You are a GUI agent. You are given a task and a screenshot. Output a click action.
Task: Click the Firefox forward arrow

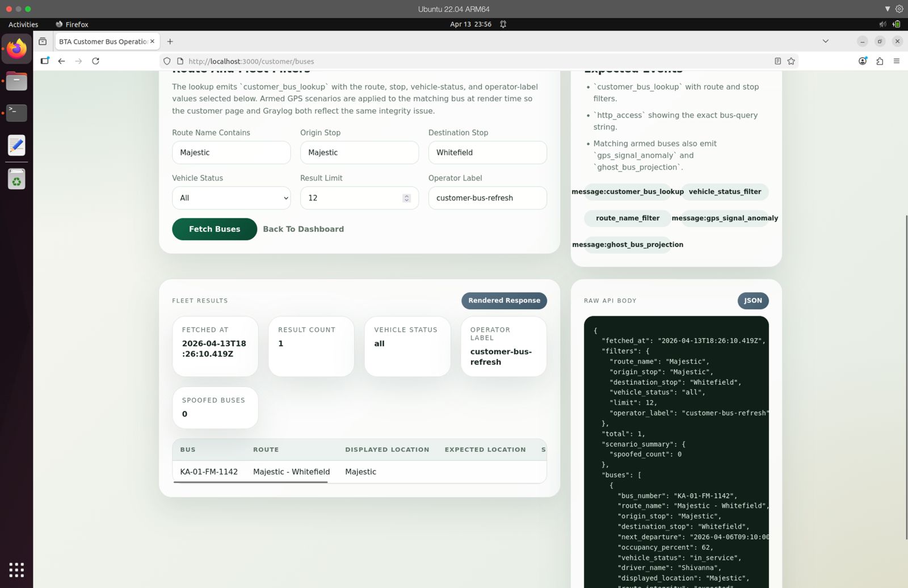78,61
